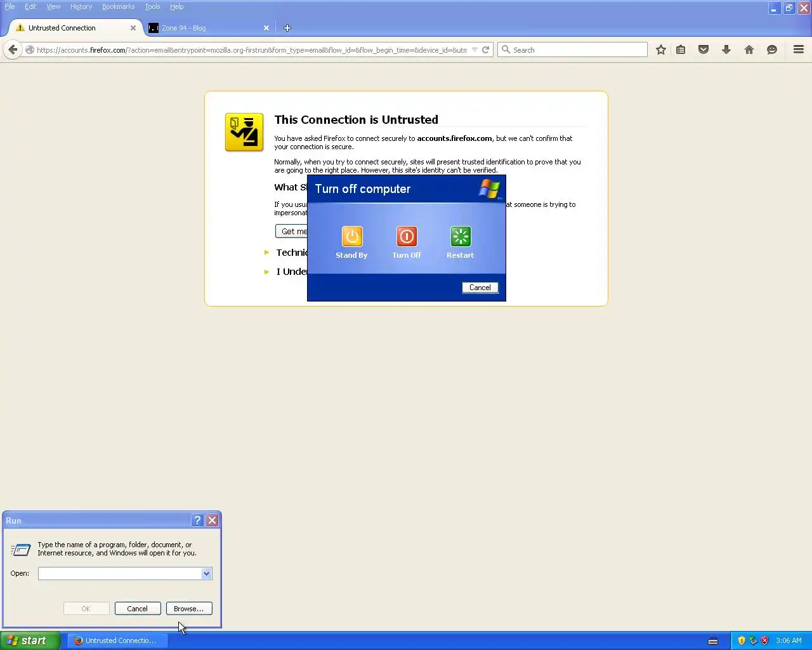Click the Run dialog program icon
812x650 pixels.
point(21,550)
